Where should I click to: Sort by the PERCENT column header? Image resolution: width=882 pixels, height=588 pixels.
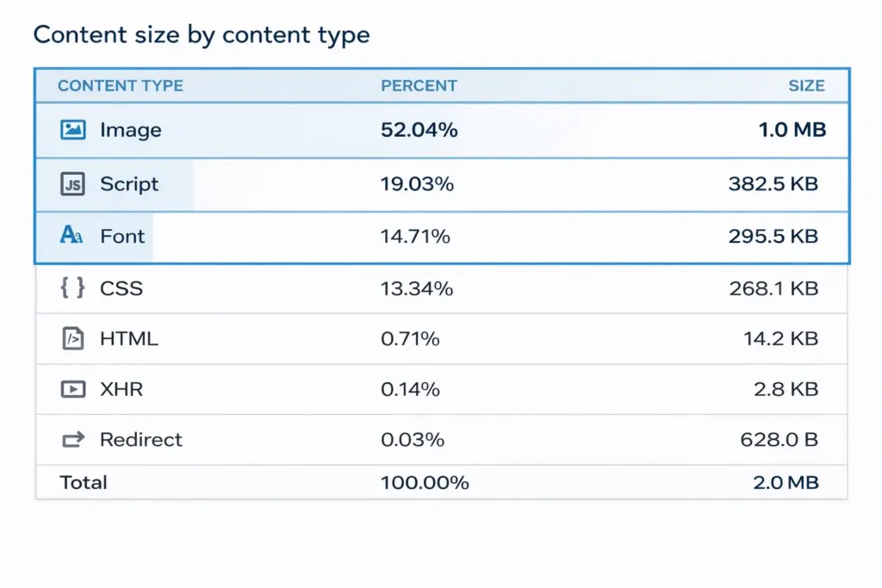point(419,85)
